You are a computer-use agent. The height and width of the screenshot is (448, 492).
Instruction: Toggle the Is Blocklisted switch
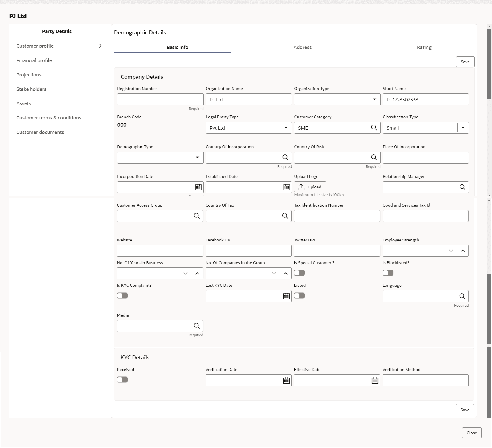[388, 273]
